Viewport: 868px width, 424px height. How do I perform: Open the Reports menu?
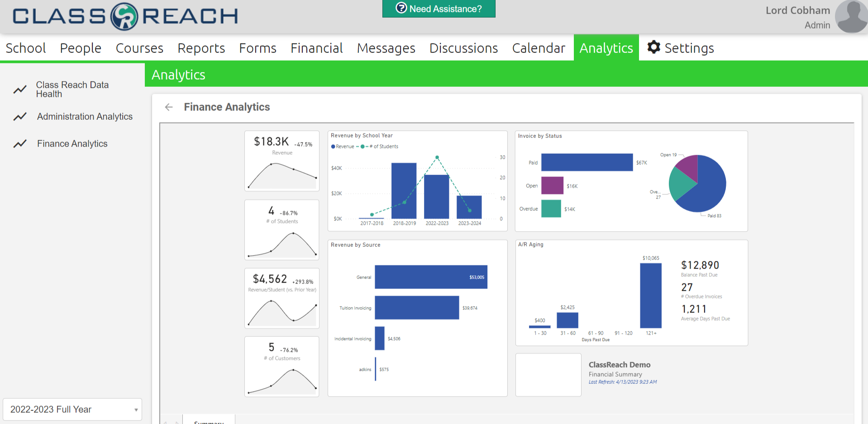click(201, 48)
